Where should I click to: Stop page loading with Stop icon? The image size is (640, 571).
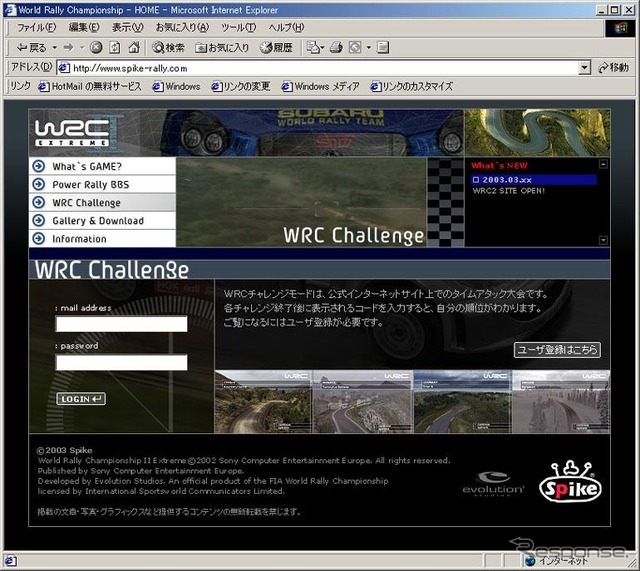96,48
